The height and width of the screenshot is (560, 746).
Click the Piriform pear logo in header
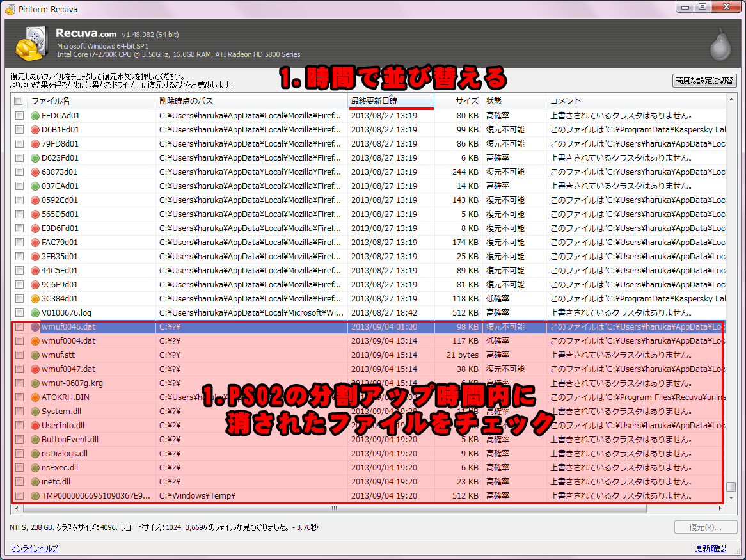pyautogui.click(x=720, y=44)
